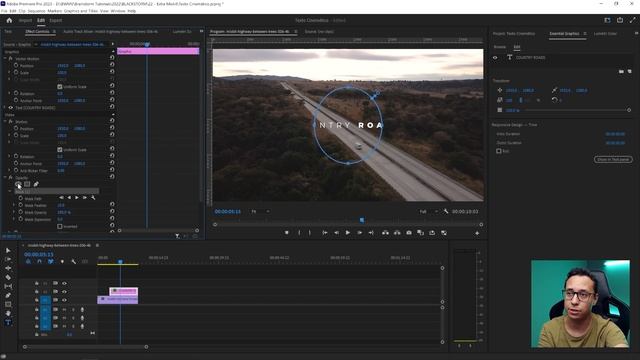The width and height of the screenshot is (640, 360).
Task: Create ellipse mask under Opacity
Action: (x=18, y=184)
